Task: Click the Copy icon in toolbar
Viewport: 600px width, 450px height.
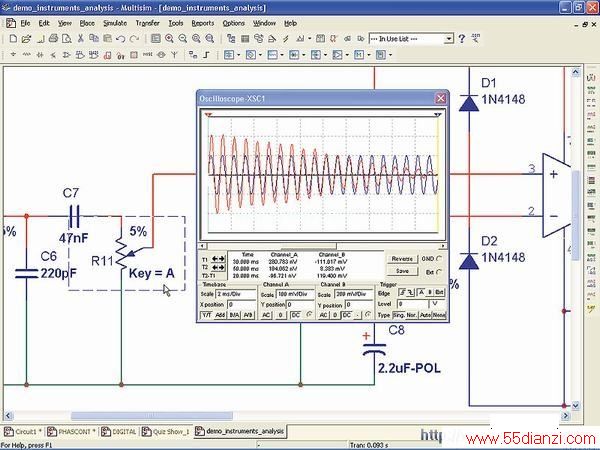Action: [93, 39]
